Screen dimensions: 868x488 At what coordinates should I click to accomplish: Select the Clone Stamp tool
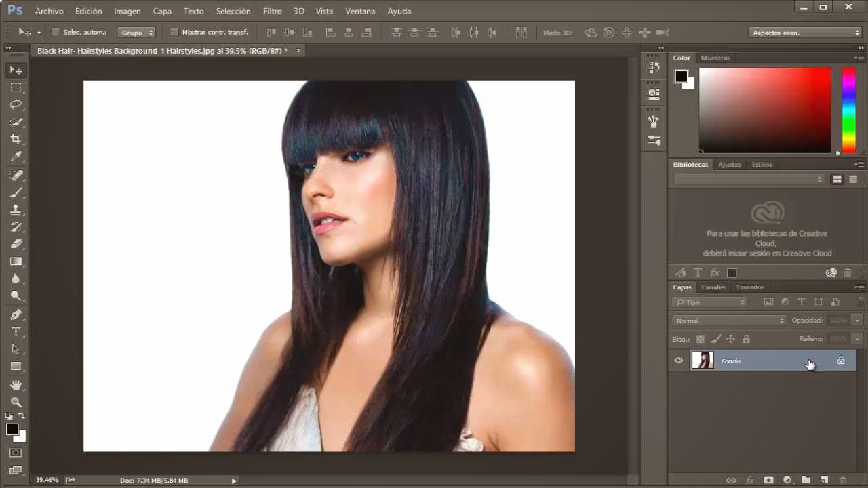(x=16, y=210)
